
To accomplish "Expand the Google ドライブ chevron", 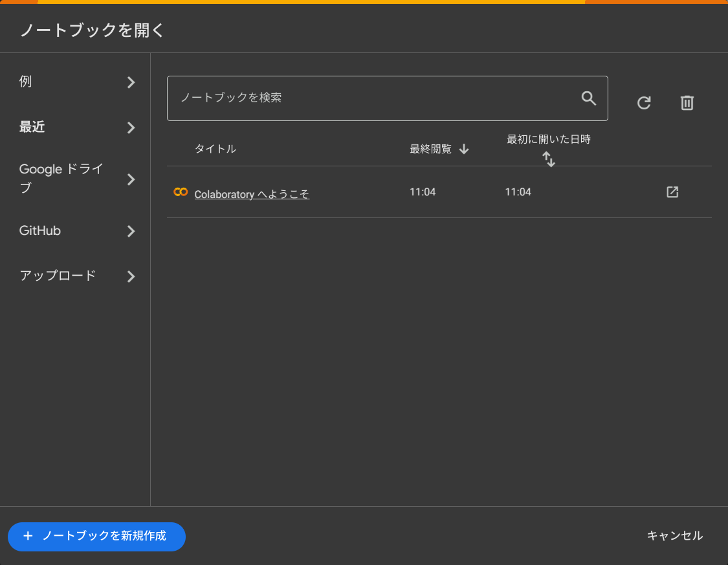I will coord(131,179).
